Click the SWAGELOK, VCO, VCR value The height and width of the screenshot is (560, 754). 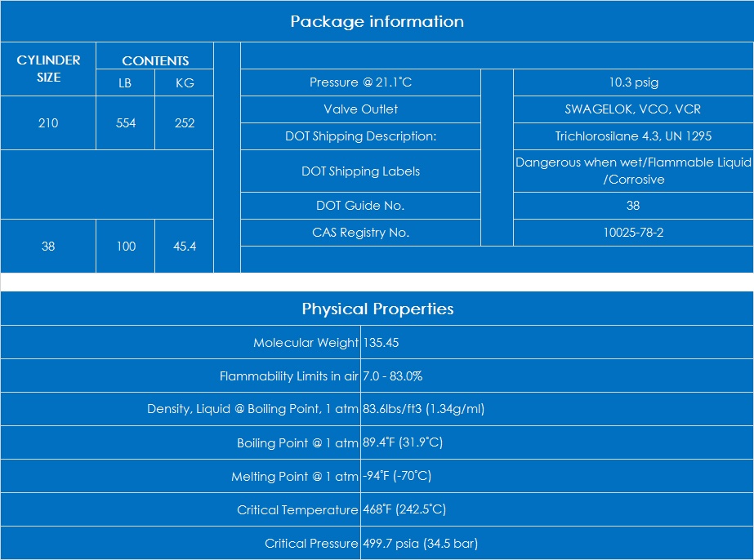pyautogui.click(x=632, y=109)
